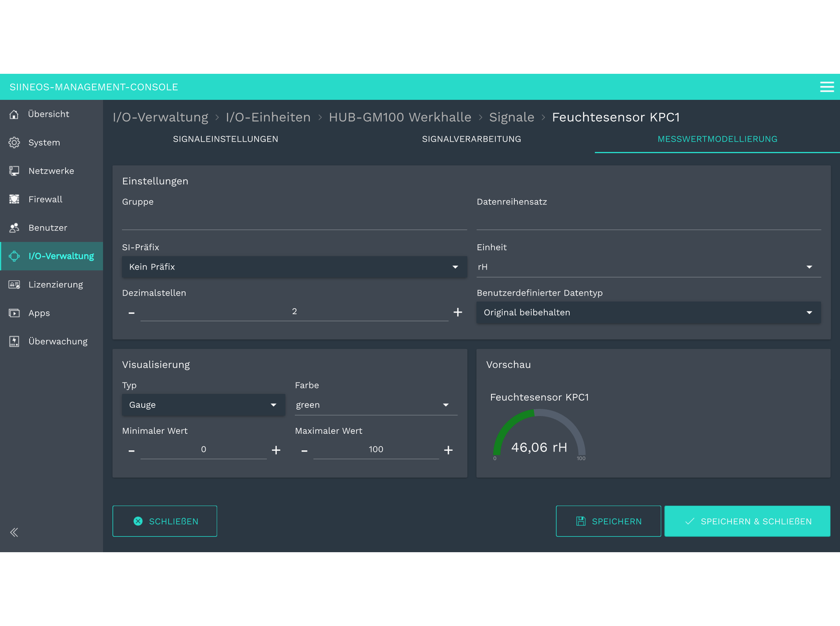Open the SI-Präfix dropdown
840x626 pixels.
pyautogui.click(x=294, y=267)
